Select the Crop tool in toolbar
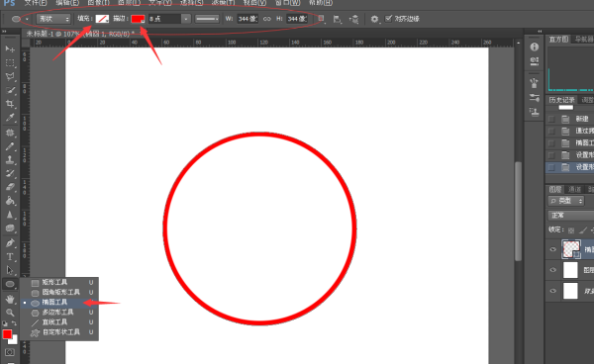Viewport: 594px width, 364px height. point(10,104)
